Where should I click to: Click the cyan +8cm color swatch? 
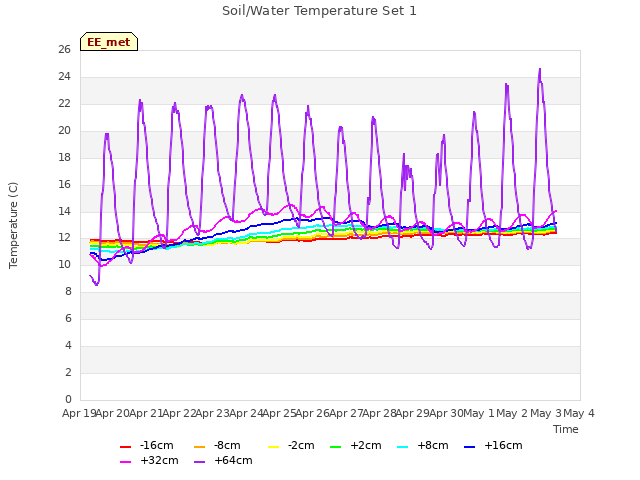click(402, 447)
